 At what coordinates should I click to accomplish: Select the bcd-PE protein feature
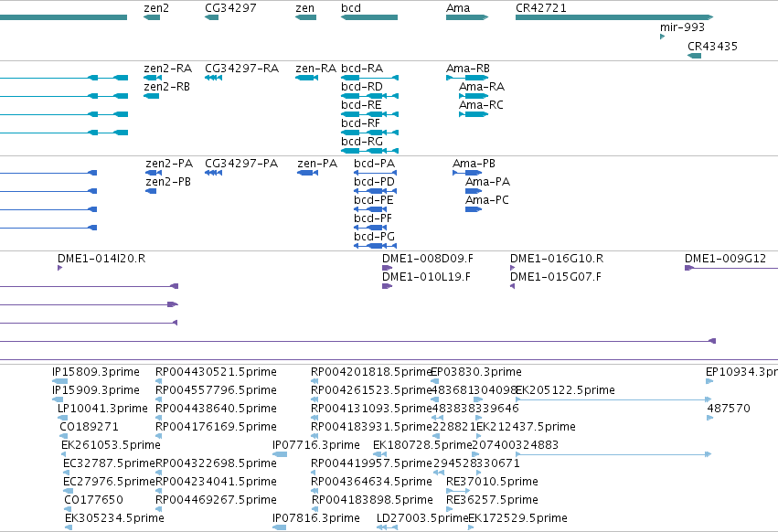point(370,209)
